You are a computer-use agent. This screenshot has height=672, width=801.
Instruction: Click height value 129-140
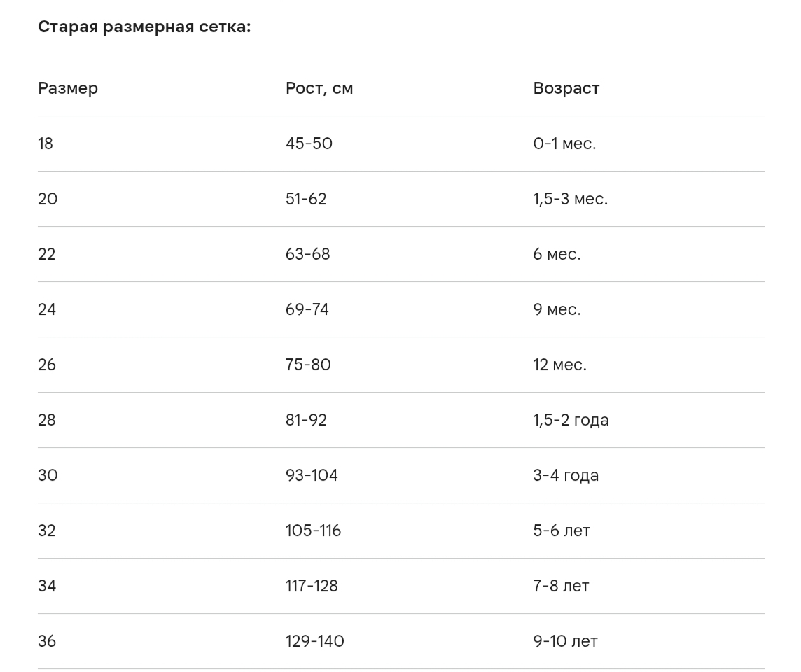[314, 641]
